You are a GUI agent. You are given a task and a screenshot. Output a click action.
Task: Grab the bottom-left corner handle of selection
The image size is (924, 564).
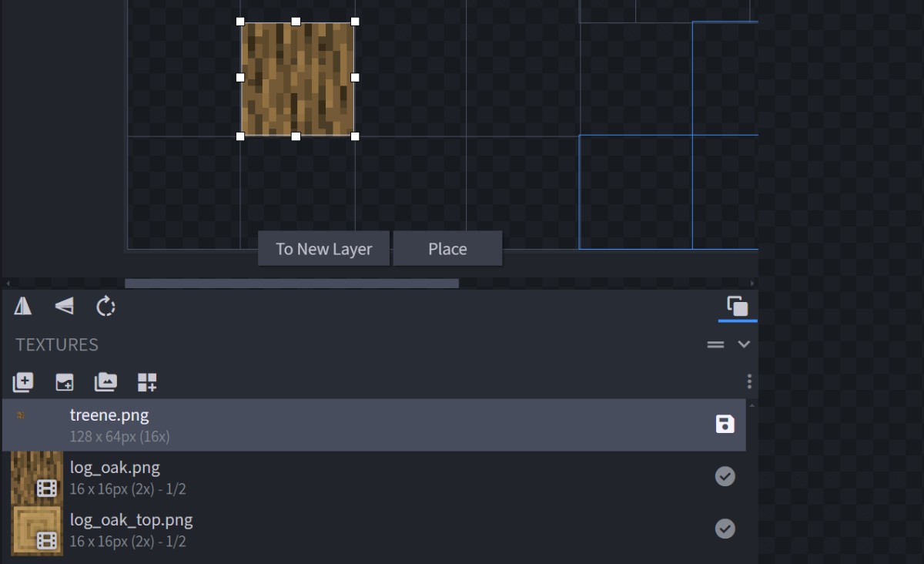[240, 136]
